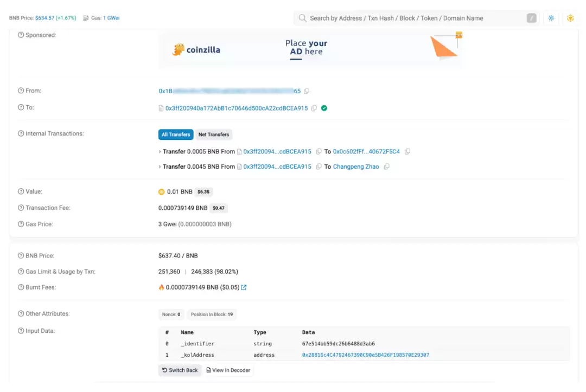Open the Changpeng Zhao address link

356,166
